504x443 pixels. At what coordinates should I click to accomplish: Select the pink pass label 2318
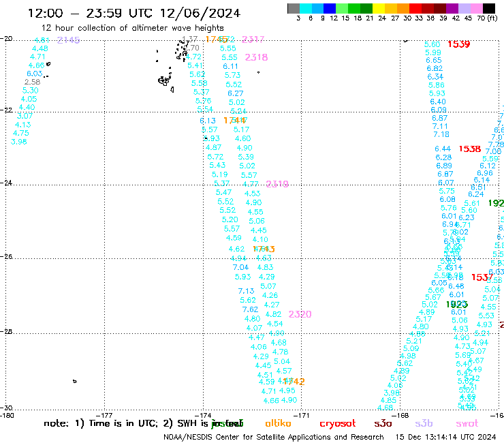coord(256,57)
